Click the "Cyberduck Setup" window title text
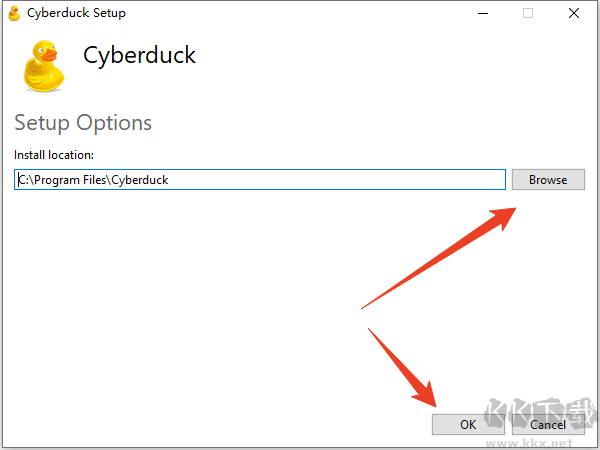600x450 pixels. (76, 13)
